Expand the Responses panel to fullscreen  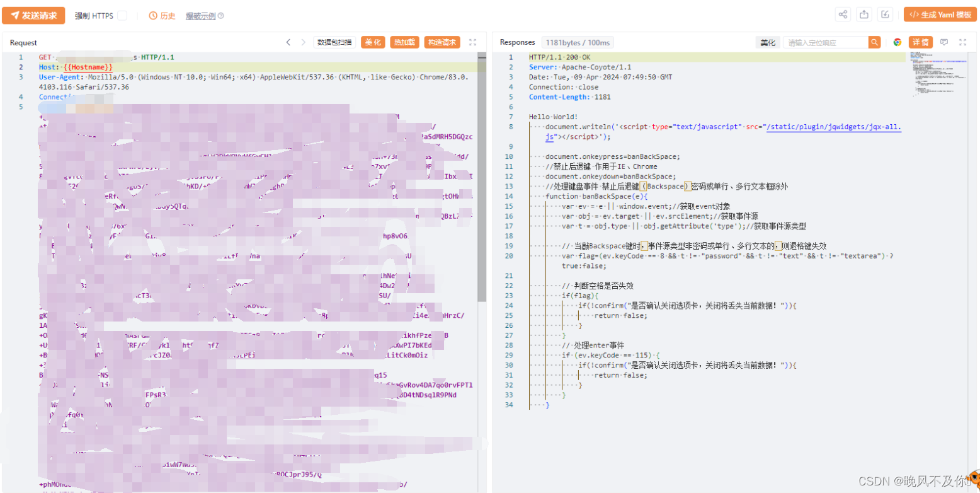coord(962,42)
